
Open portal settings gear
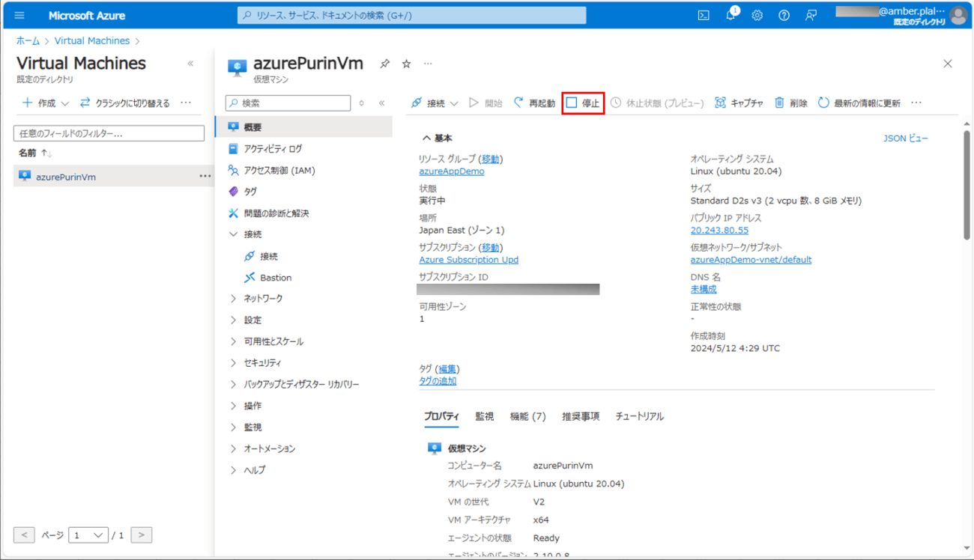[x=757, y=15]
